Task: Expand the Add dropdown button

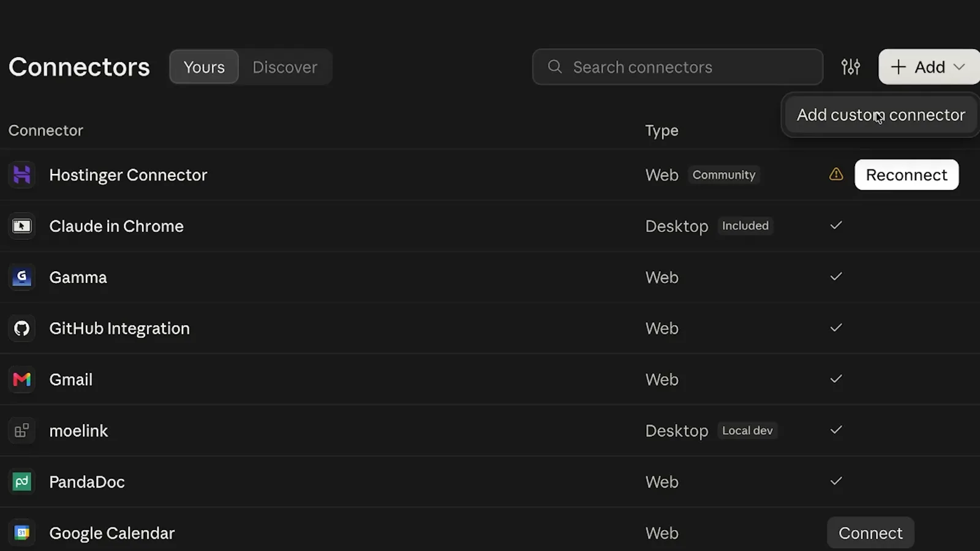Action: (929, 67)
